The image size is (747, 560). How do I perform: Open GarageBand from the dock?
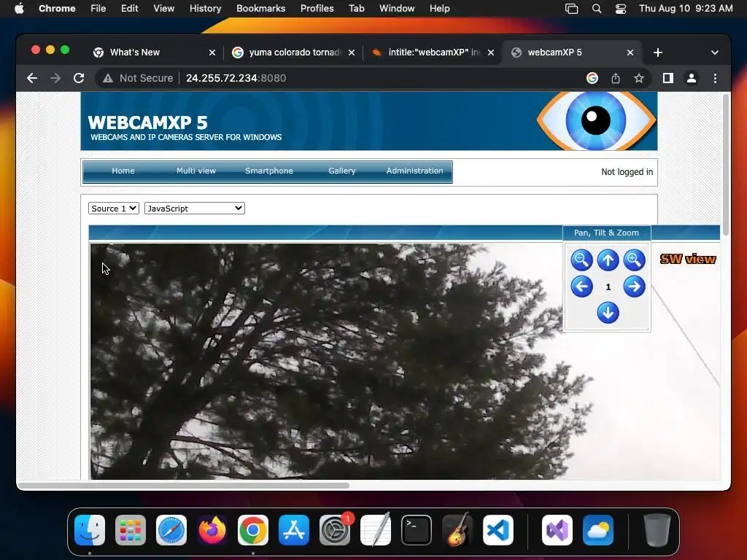point(457,530)
